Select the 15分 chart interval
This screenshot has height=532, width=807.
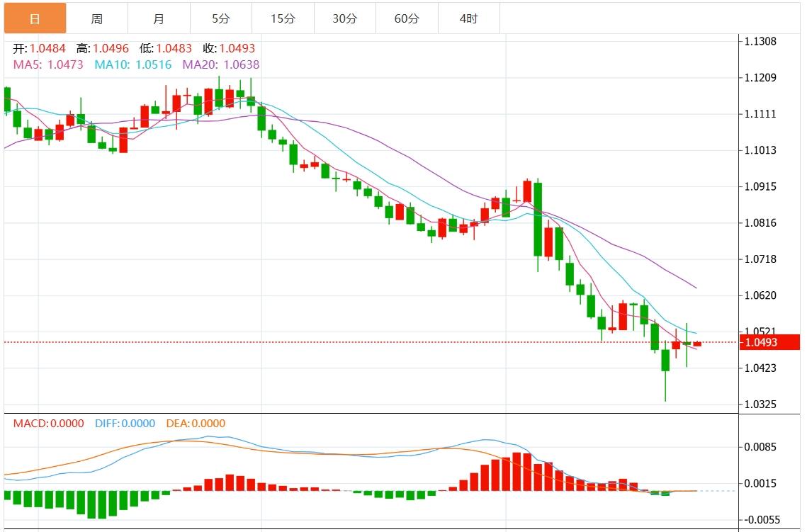coord(283,18)
